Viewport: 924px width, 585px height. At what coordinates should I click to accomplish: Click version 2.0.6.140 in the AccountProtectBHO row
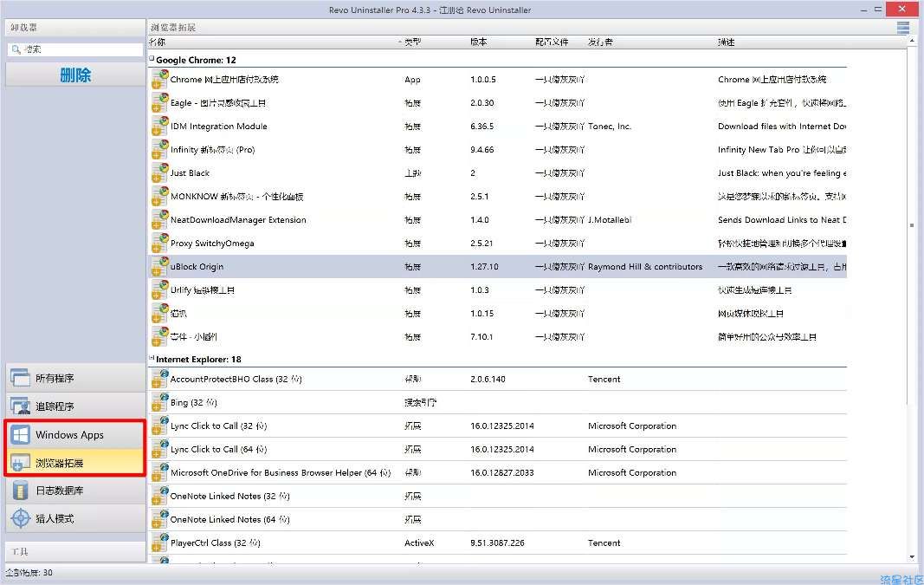pyautogui.click(x=488, y=380)
